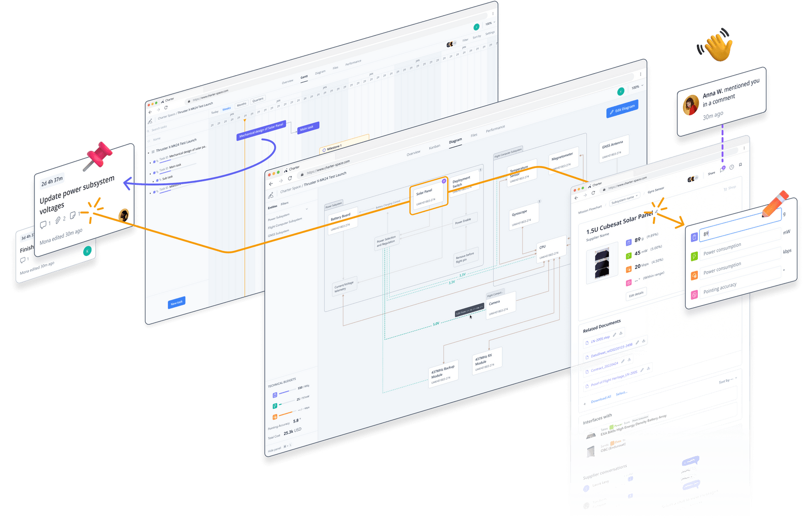Open the Subsystem name dropdown
The width and height of the screenshot is (812, 518).
[624, 199]
